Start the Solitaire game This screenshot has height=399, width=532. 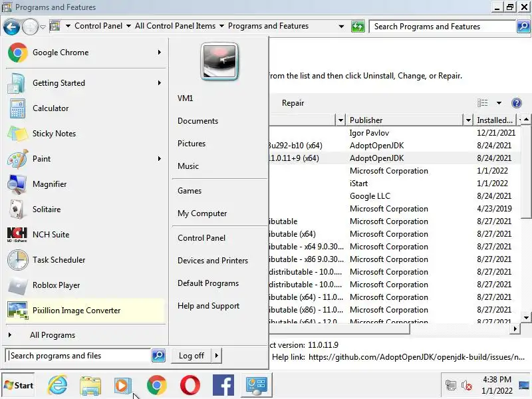point(86,209)
